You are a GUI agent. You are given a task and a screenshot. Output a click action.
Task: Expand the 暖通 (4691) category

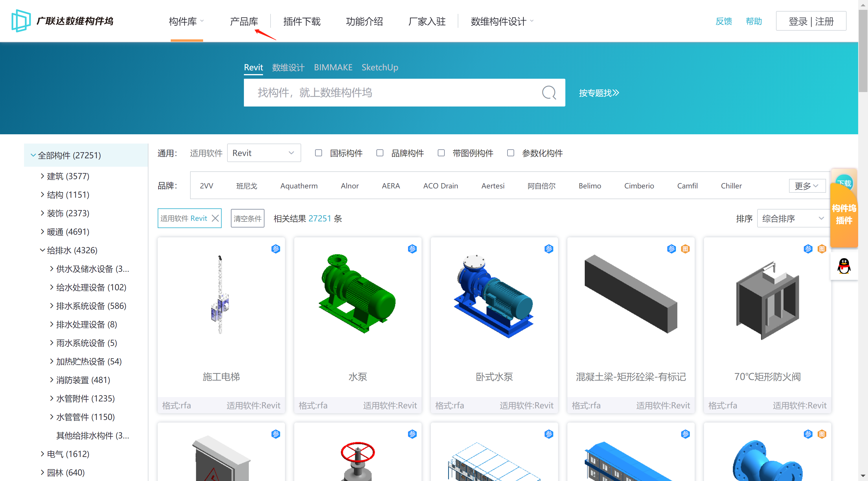coord(42,231)
